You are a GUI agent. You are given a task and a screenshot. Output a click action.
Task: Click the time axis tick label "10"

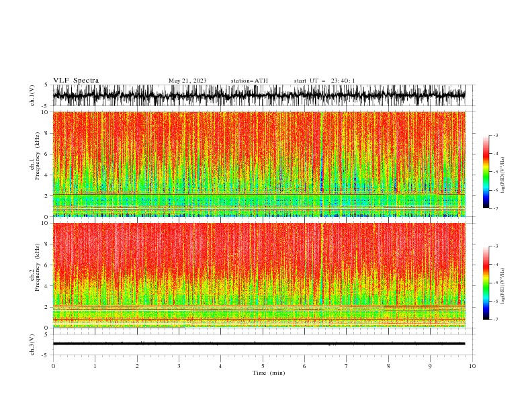(472, 366)
